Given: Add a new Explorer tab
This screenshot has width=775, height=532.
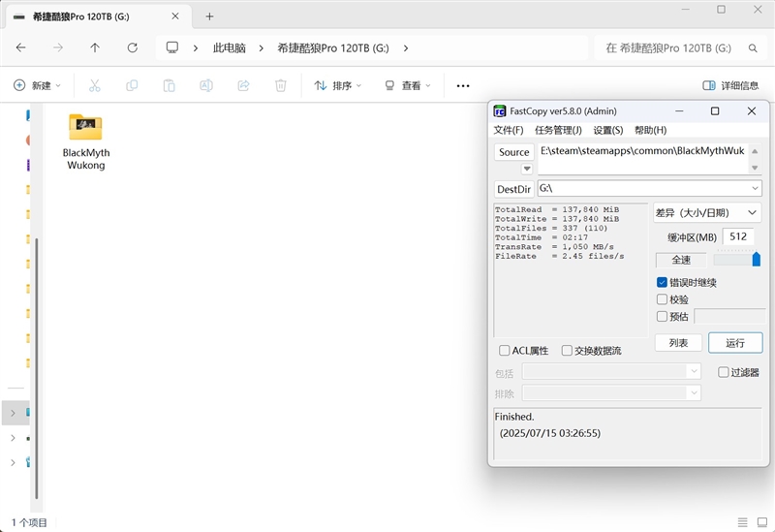Looking at the screenshot, I should [x=209, y=16].
